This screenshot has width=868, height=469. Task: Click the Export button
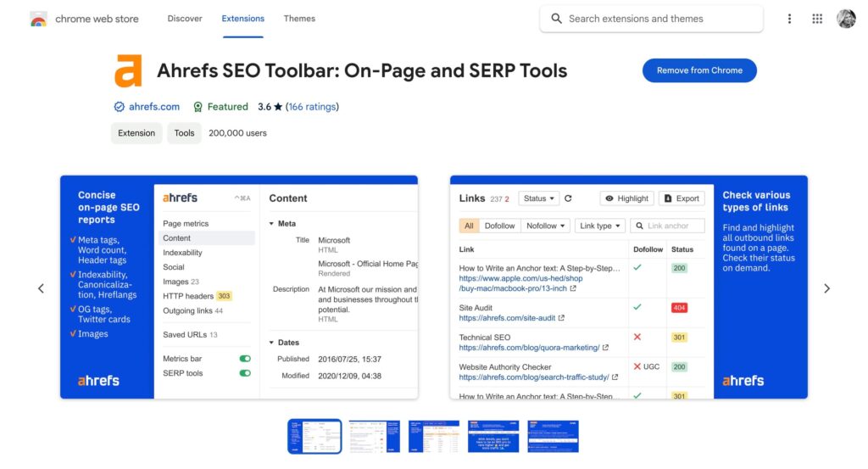click(682, 198)
